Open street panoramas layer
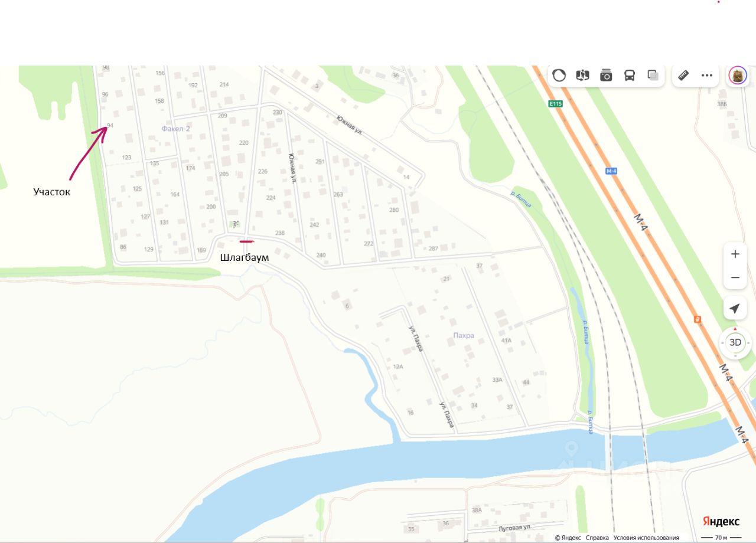 click(582, 76)
